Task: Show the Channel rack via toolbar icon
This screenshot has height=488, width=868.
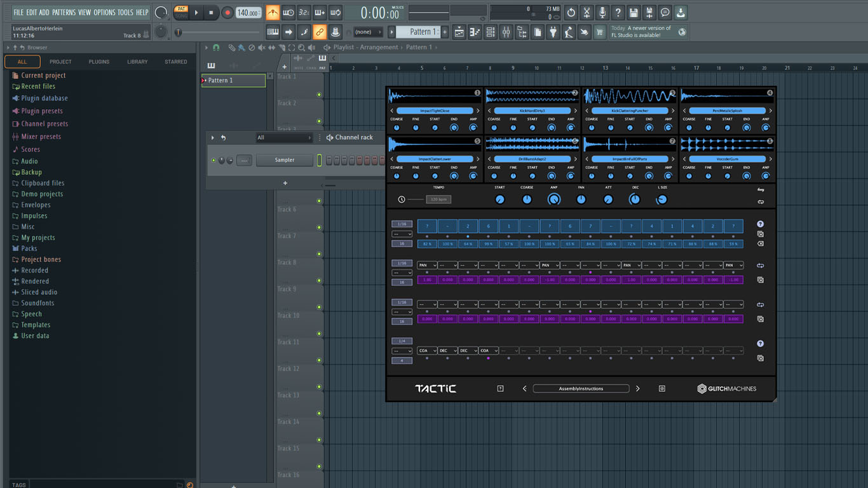Action: point(490,32)
